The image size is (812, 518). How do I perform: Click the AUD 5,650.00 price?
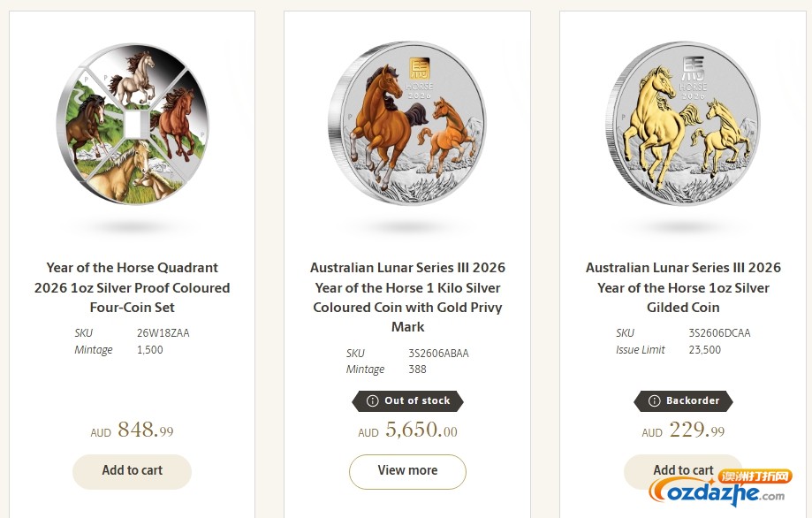click(x=406, y=431)
